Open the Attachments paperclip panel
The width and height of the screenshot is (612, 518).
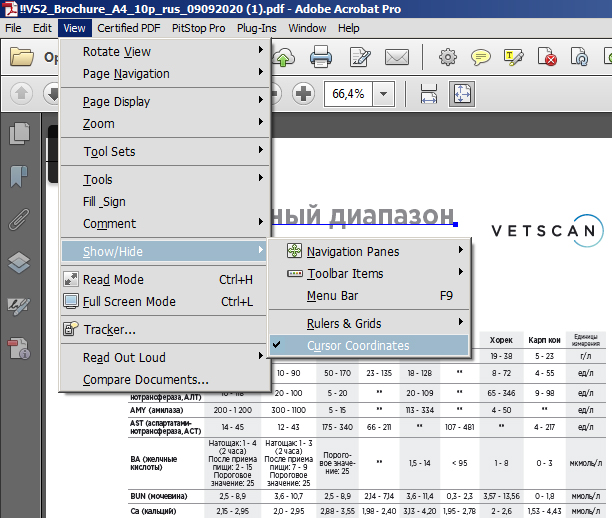pos(19,219)
